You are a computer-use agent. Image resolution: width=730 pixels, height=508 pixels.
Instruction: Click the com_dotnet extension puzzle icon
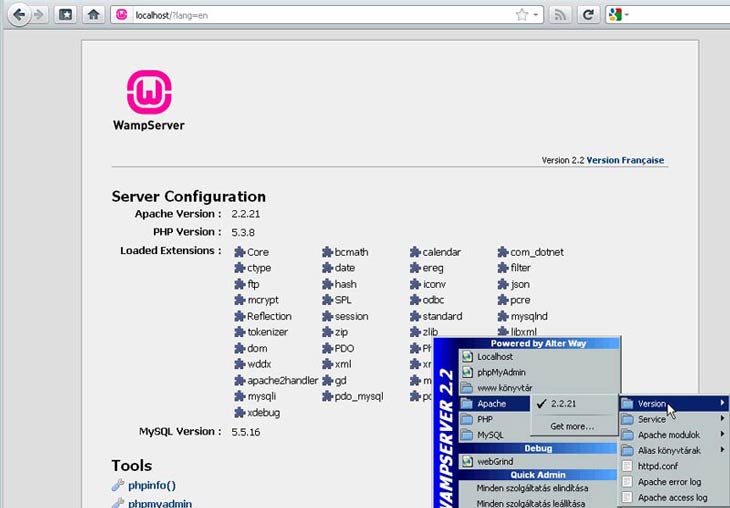tap(503, 252)
